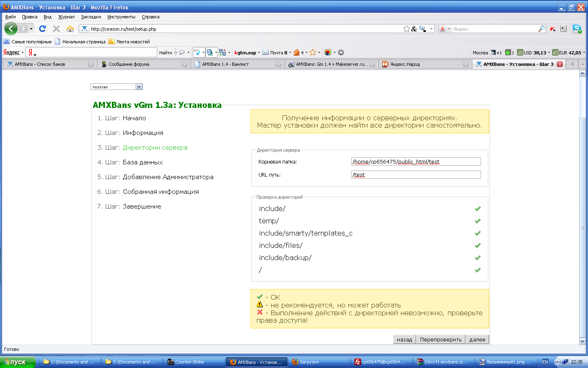
Task: Click the назад button
Action: (x=405, y=339)
